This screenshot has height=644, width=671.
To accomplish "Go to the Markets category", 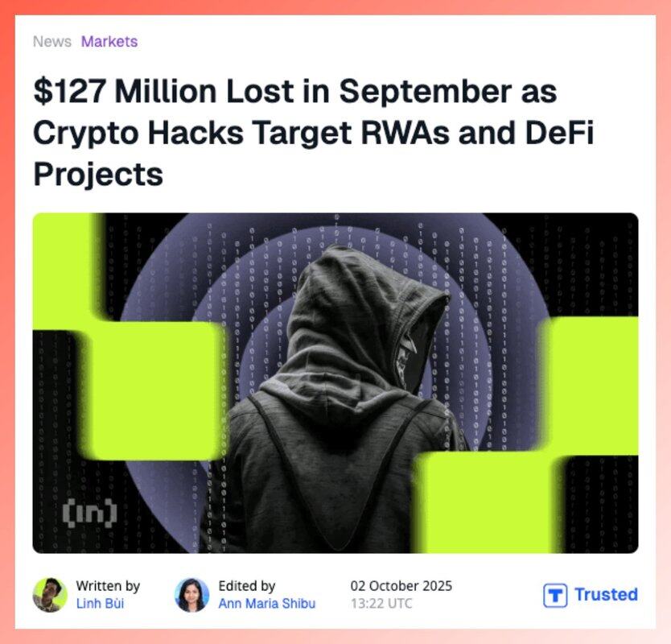I will tap(109, 42).
